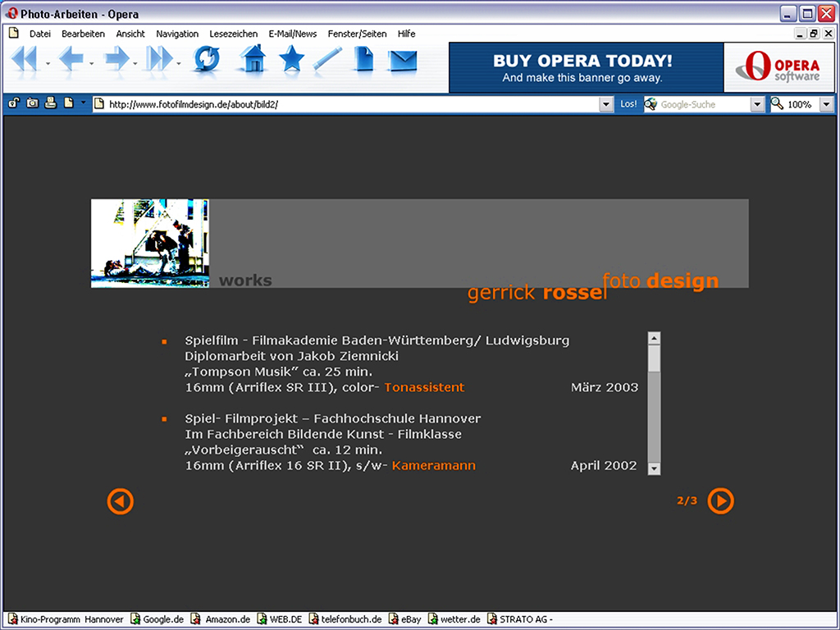Open Kino-Programm Hannover bookmark
Image resolution: width=840 pixels, height=630 pixels.
(x=66, y=619)
